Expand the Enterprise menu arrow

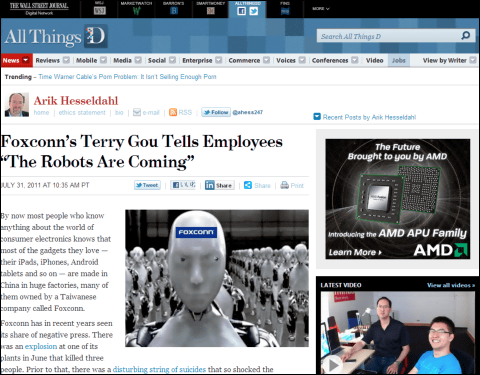[219, 60]
